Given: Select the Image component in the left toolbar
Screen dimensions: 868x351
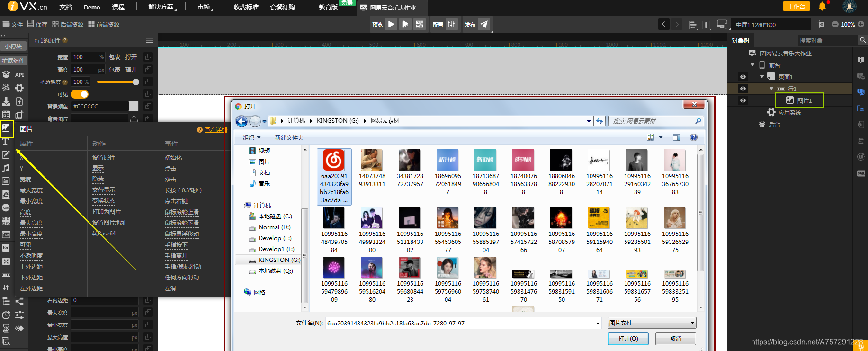Looking at the screenshot, I should click(6, 128).
